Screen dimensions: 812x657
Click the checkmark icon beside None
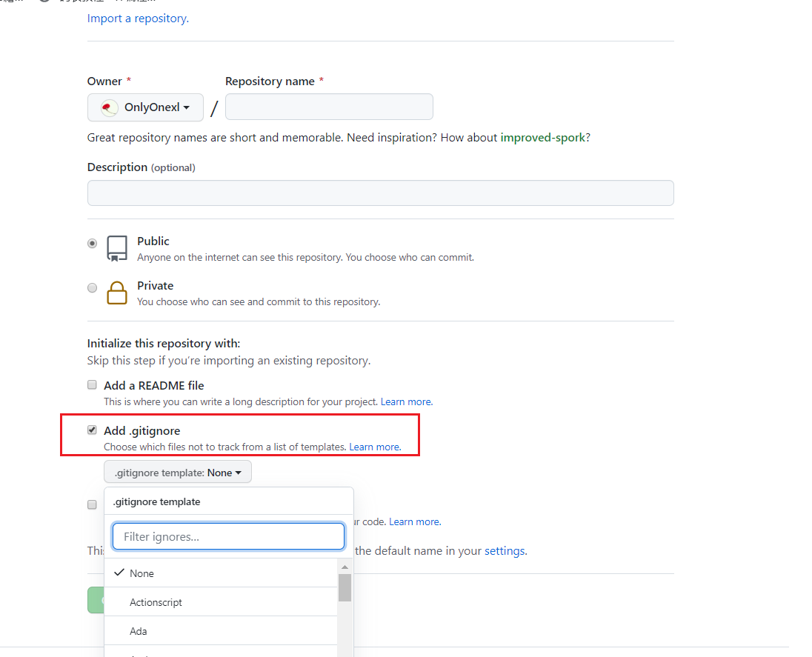click(119, 573)
